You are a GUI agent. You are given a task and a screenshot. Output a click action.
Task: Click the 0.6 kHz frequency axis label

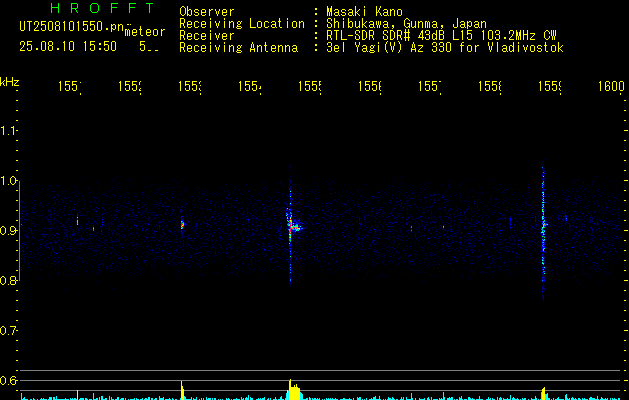(8, 380)
